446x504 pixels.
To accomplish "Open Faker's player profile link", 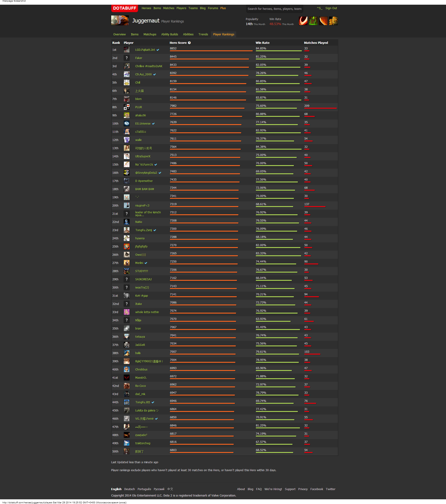I will pyautogui.click(x=139, y=58).
